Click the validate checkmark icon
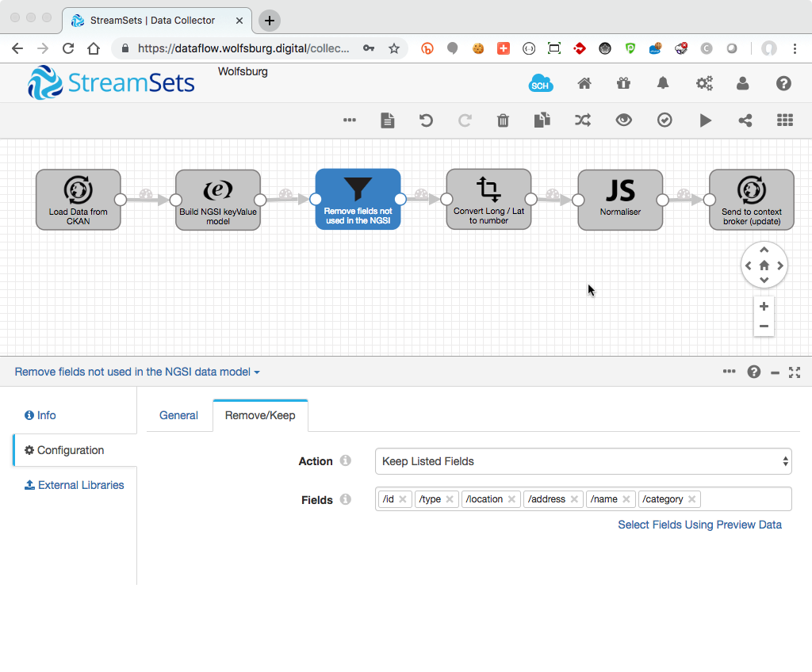 click(665, 120)
